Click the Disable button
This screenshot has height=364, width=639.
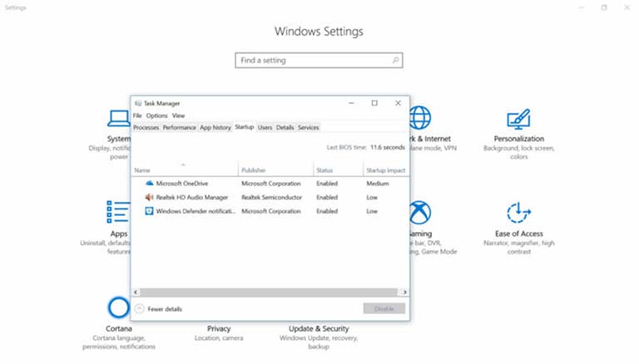[x=384, y=308]
